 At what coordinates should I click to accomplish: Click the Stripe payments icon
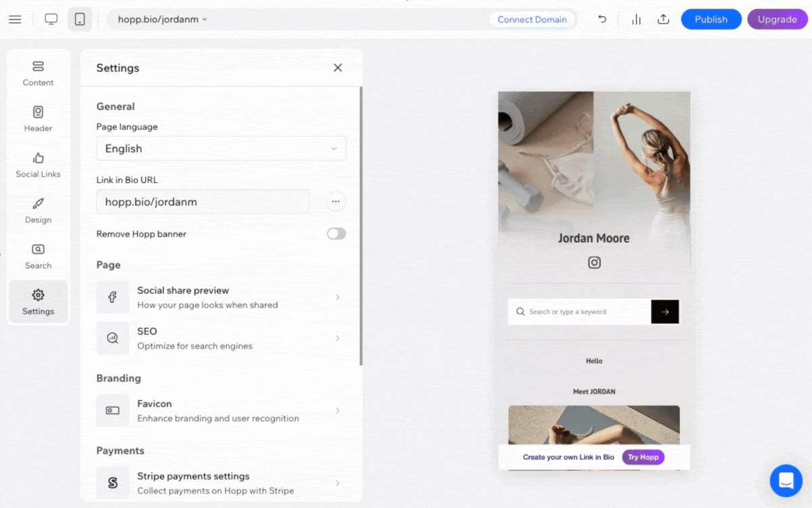112,483
